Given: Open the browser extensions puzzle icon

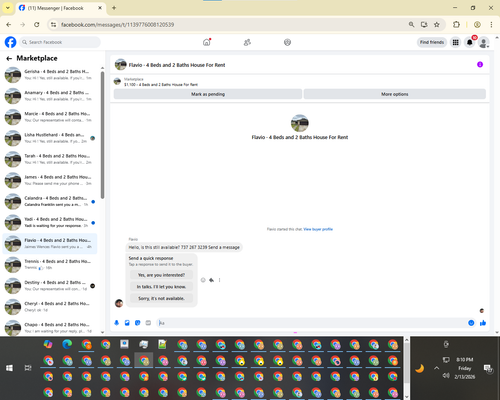Looking at the screenshot, I should click(x=456, y=25).
